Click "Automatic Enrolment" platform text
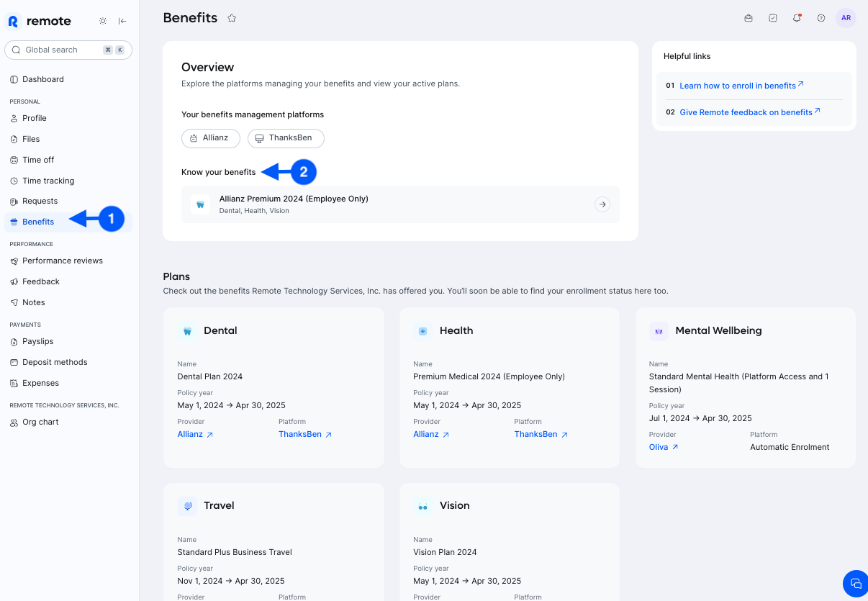The width and height of the screenshot is (868, 601). (x=790, y=448)
